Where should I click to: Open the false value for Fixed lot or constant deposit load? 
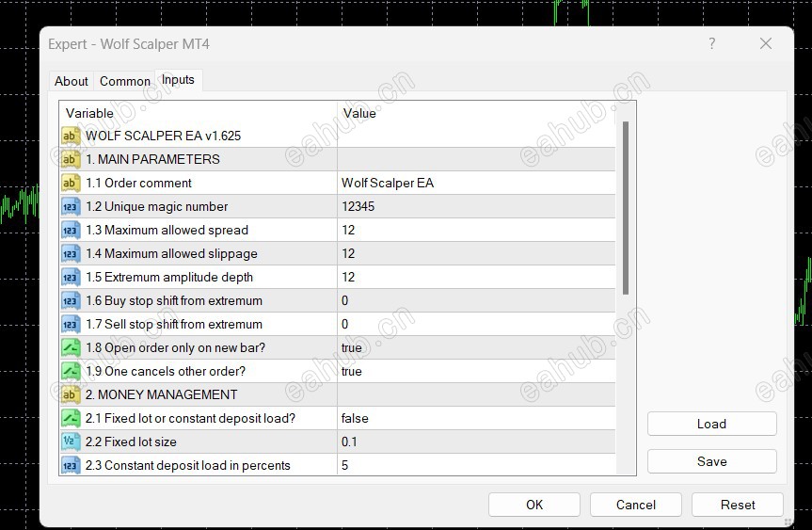355,418
